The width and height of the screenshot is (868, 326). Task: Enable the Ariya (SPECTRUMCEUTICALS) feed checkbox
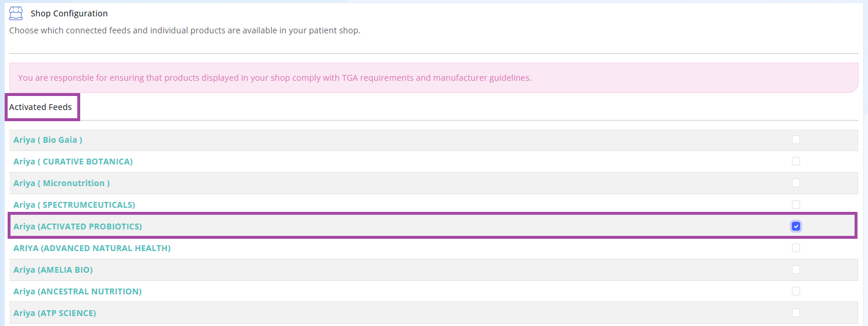(x=795, y=205)
